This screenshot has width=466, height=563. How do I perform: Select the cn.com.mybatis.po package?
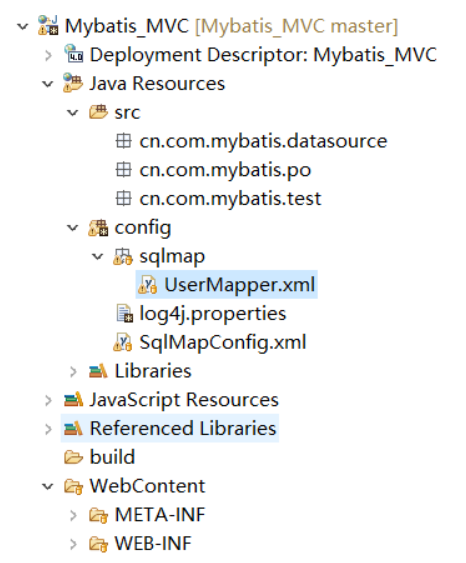coord(225,169)
